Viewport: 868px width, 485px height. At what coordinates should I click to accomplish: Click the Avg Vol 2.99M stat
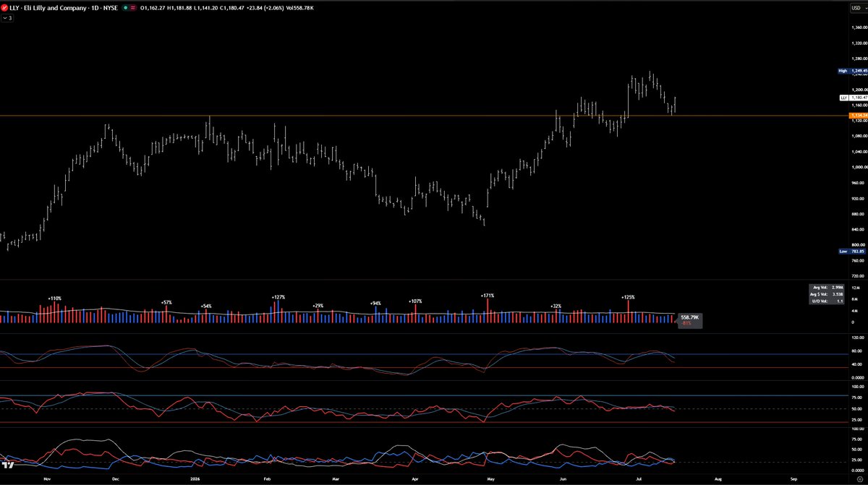(828, 288)
